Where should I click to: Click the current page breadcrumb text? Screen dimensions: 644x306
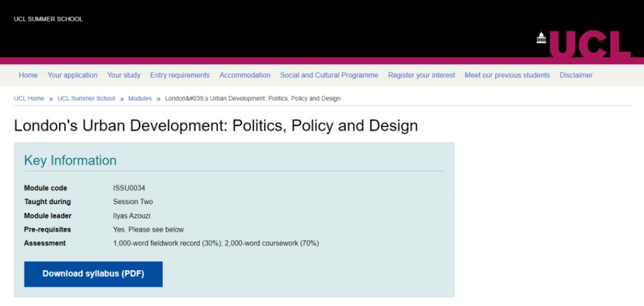[x=253, y=98]
